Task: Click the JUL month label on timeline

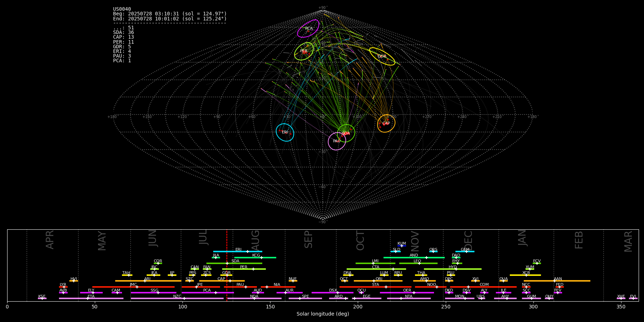Action: pos(203,237)
